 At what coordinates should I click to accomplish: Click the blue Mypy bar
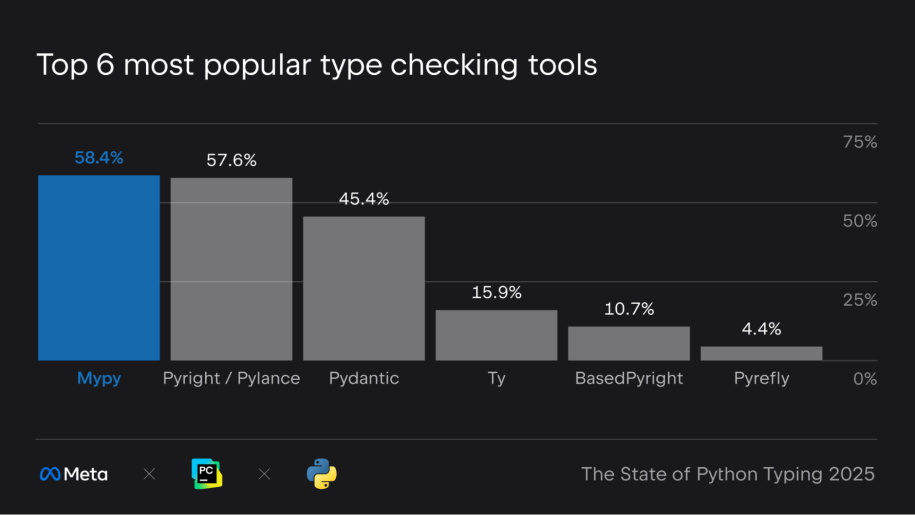[x=99, y=268]
